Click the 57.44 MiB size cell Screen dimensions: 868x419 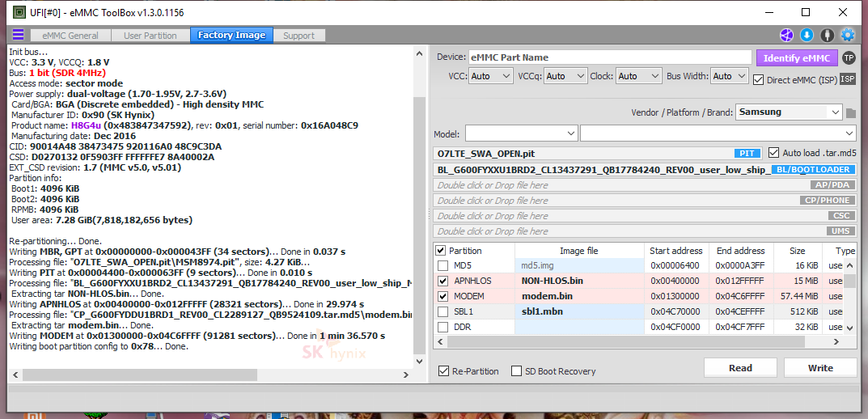coord(797,296)
